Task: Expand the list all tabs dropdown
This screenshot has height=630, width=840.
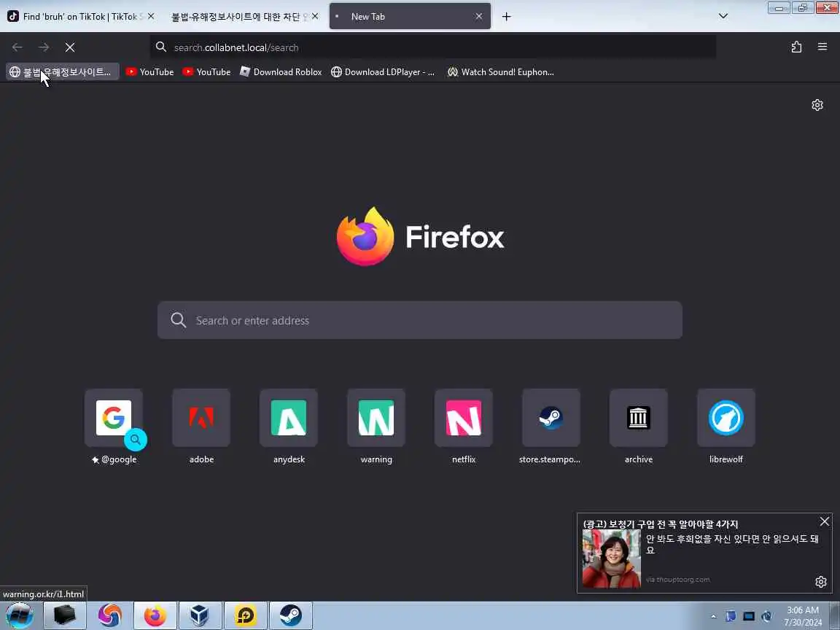Action: [723, 16]
